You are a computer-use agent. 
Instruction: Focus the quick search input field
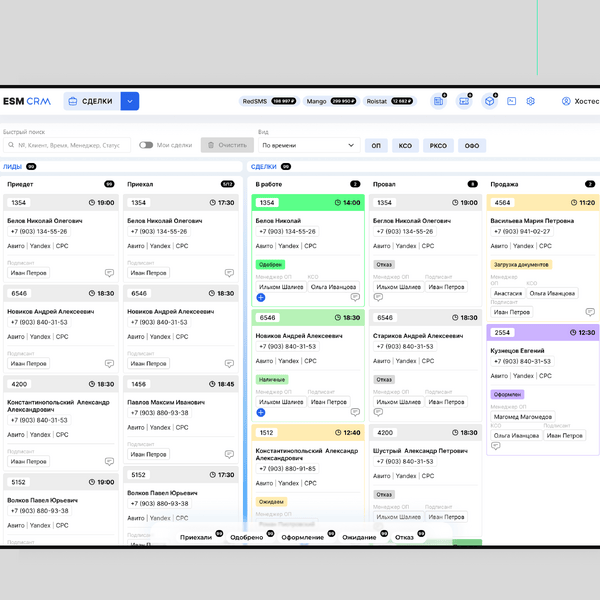pyautogui.click(x=67, y=145)
